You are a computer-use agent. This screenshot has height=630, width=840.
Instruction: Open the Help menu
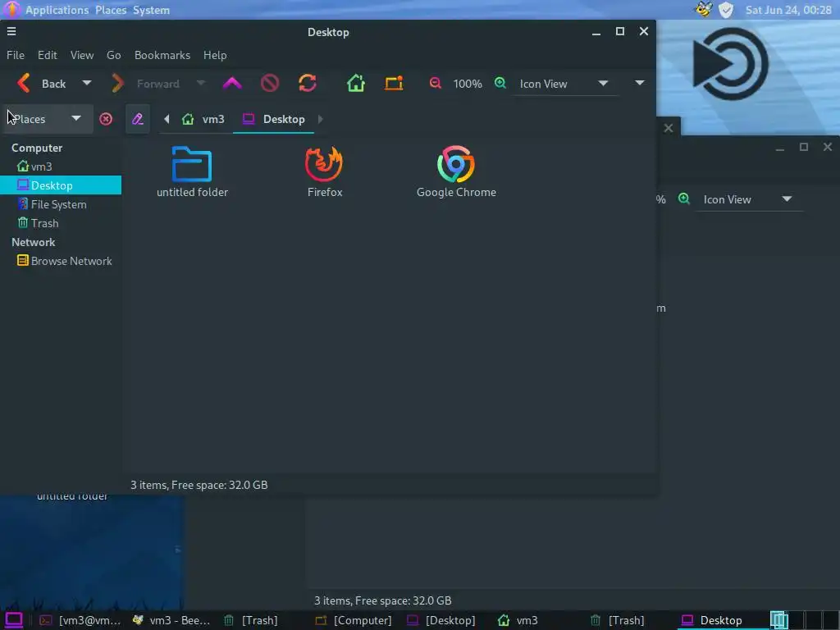[x=215, y=55]
